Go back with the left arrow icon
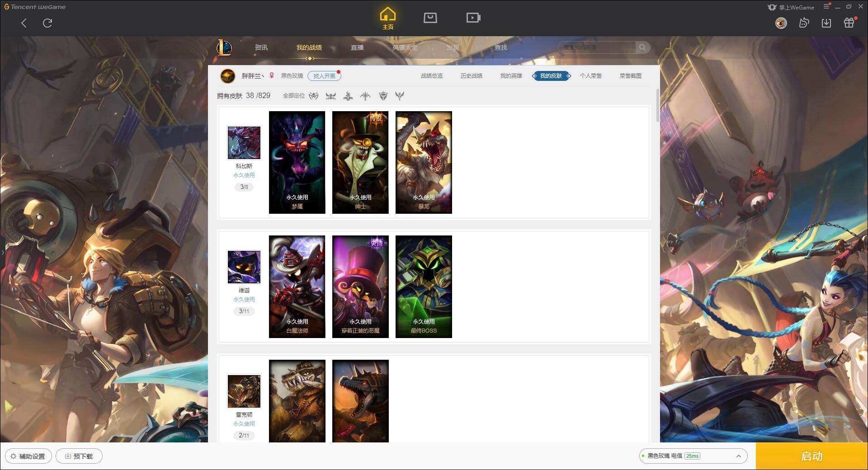868x470 pixels. (x=24, y=23)
